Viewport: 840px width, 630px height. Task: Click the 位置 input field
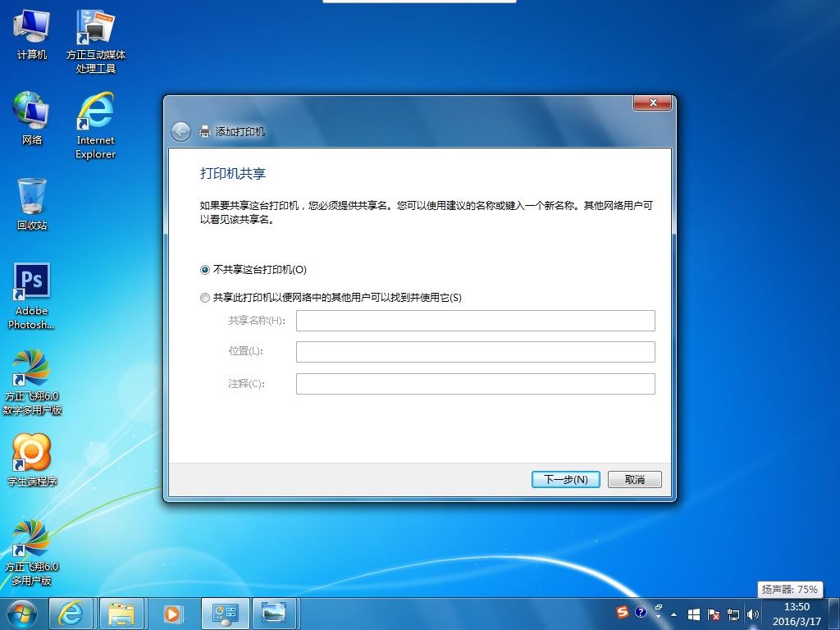pyautogui.click(x=476, y=352)
